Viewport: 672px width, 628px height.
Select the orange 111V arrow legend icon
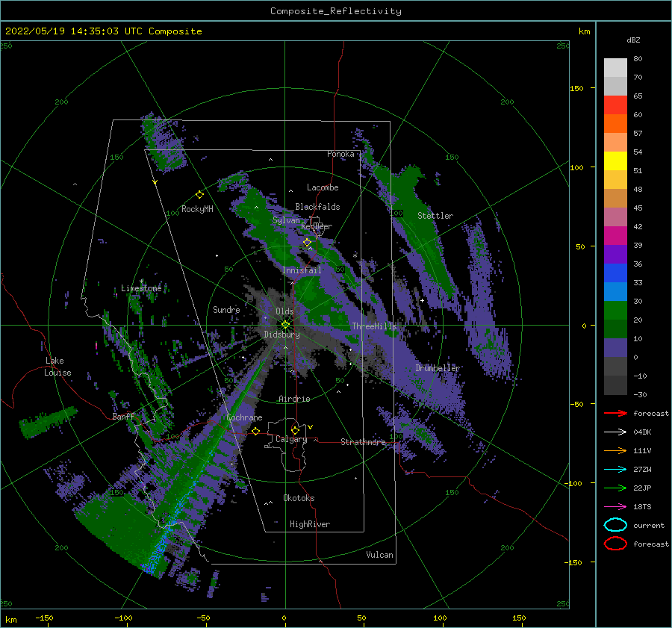click(x=615, y=450)
